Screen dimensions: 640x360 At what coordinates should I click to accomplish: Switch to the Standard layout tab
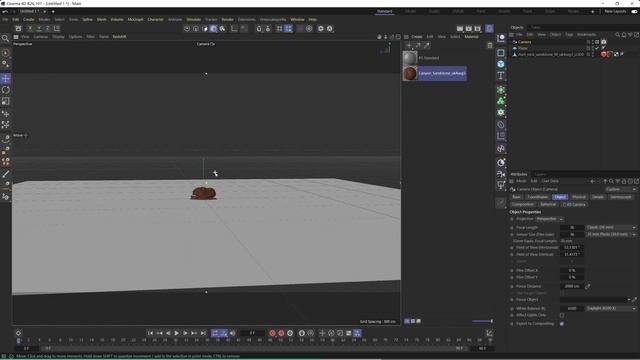point(384,11)
